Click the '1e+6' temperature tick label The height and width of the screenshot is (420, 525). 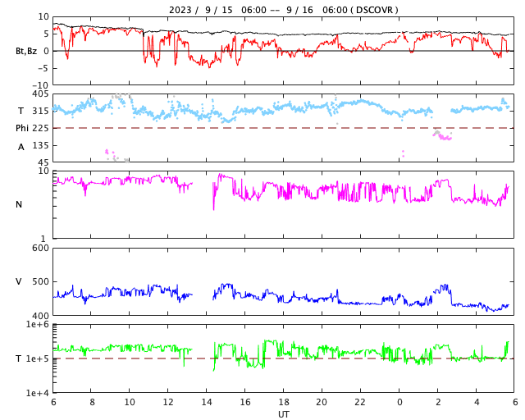click(38, 324)
